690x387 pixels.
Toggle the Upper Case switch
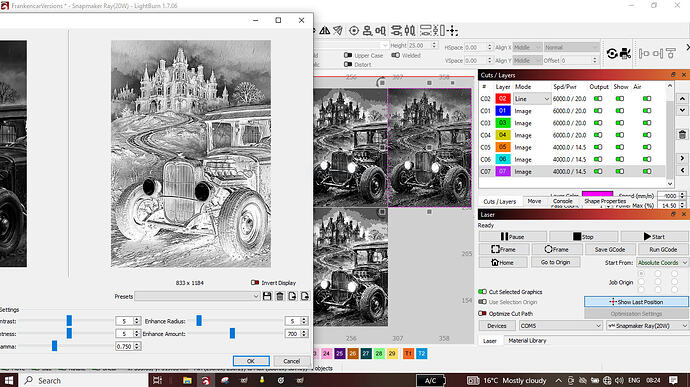(x=348, y=55)
